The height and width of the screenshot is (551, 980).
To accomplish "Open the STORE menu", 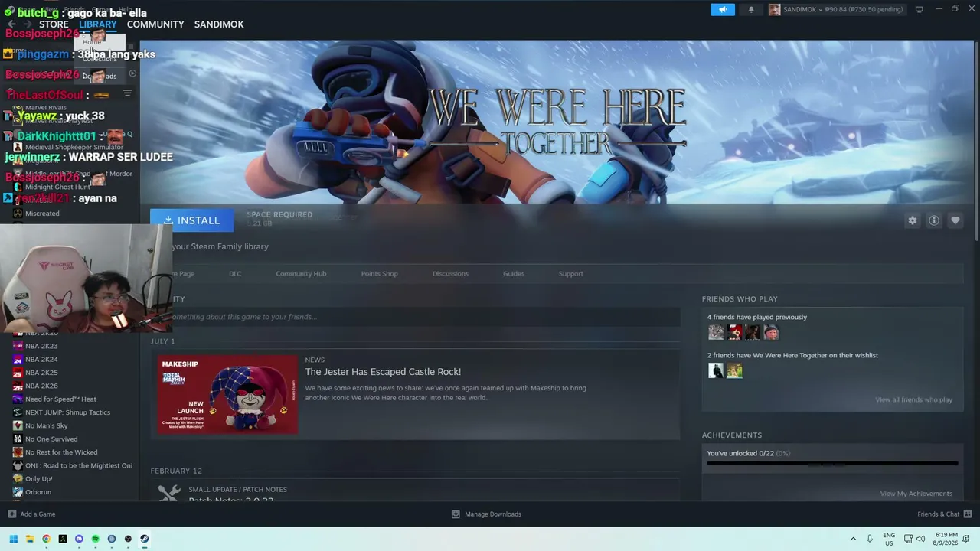I will click(x=54, y=24).
